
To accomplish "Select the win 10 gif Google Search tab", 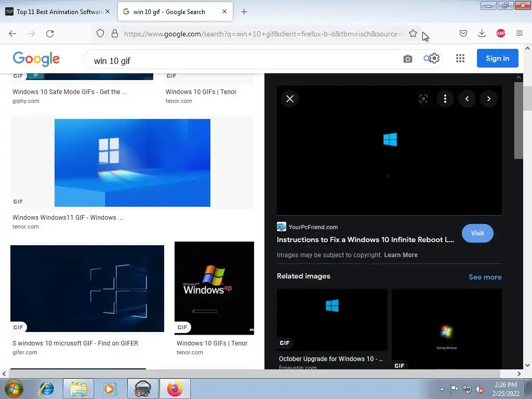I will pyautogui.click(x=175, y=12).
